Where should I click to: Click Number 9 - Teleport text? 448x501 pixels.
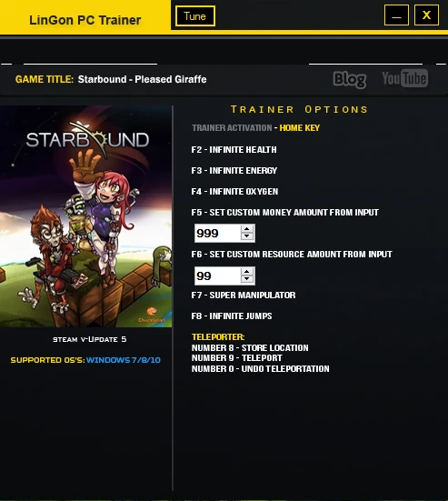(236, 358)
